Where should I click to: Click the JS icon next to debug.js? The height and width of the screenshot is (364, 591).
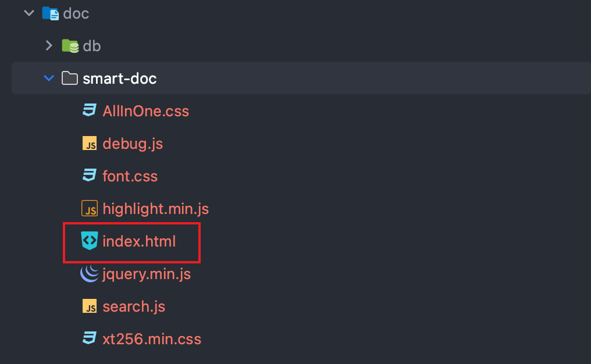pyautogui.click(x=88, y=143)
